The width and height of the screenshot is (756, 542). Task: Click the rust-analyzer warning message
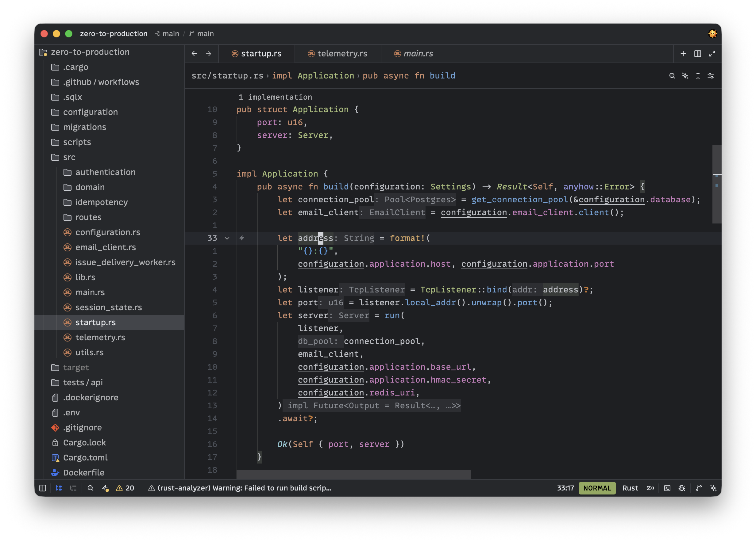240,488
